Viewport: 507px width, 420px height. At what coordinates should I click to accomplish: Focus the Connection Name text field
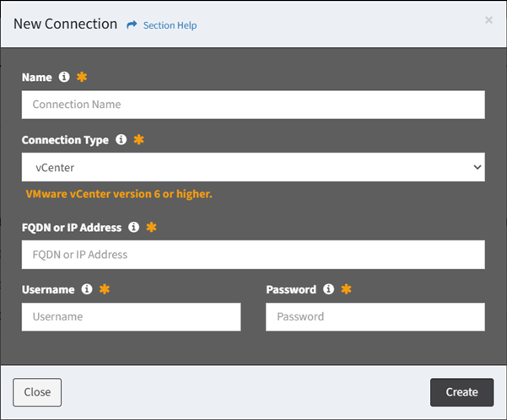point(253,105)
